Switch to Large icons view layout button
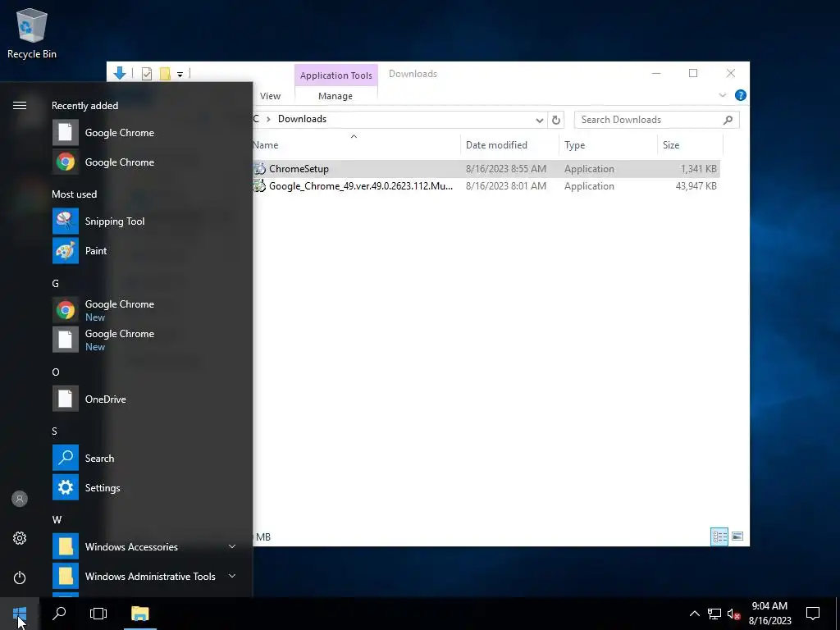This screenshot has width=840, height=630. click(737, 536)
